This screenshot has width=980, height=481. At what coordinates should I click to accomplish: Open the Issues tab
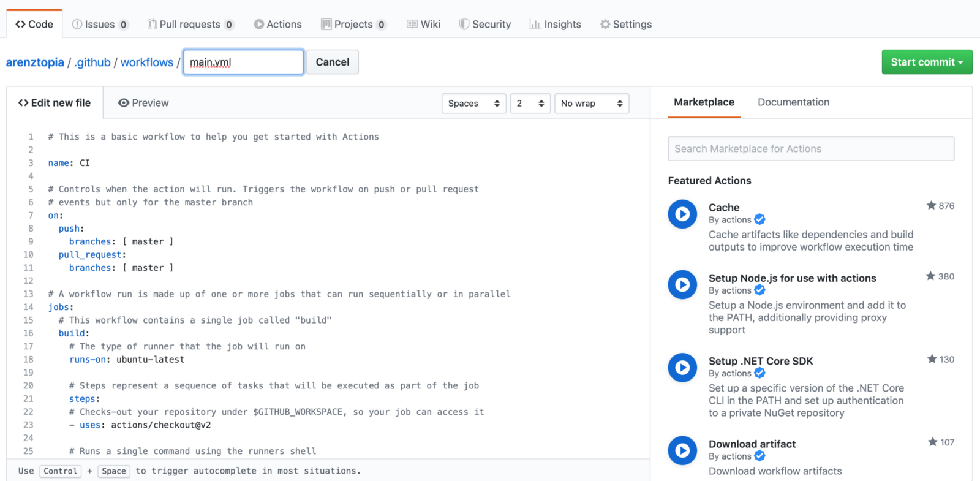tap(100, 25)
